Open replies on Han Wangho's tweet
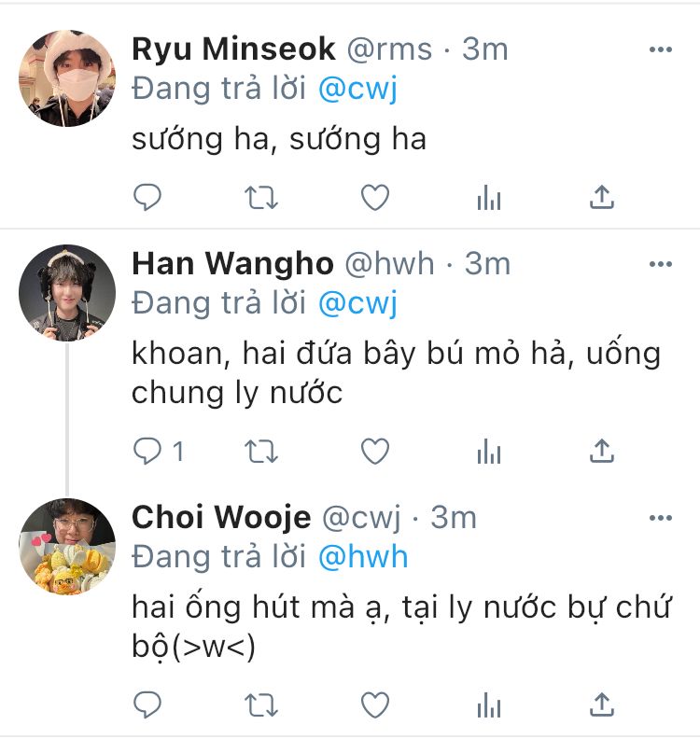The width and height of the screenshot is (700, 739). (x=159, y=452)
